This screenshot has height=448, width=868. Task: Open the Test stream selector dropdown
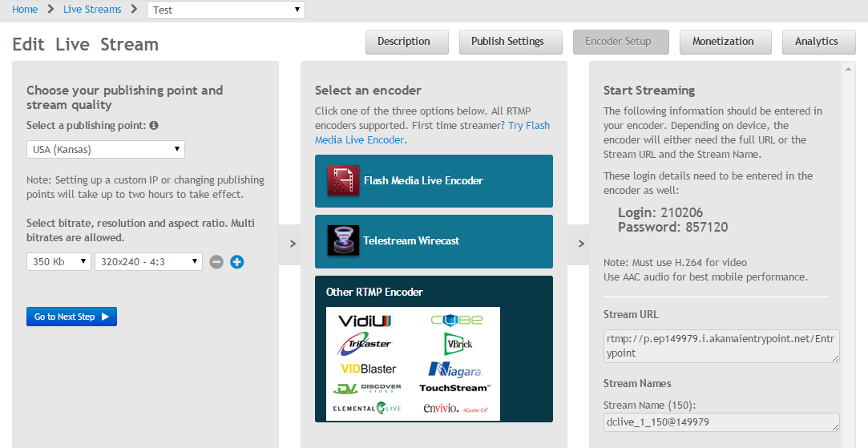(x=225, y=10)
